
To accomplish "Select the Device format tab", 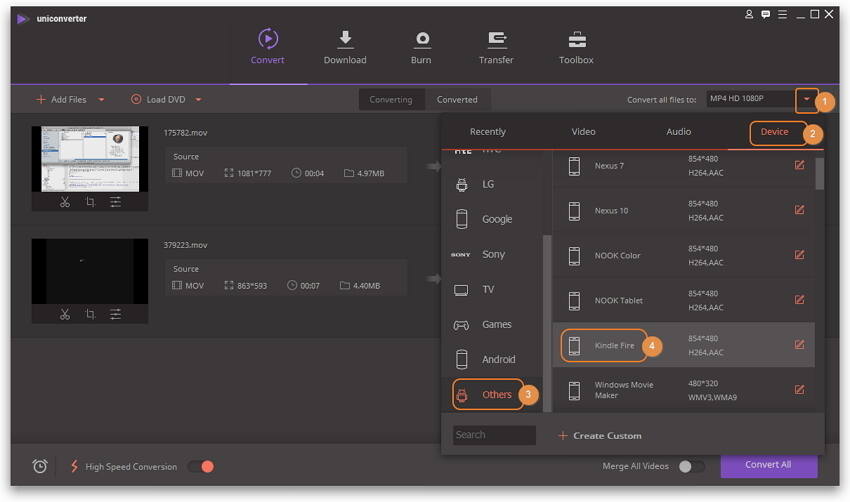I will click(x=774, y=132).
